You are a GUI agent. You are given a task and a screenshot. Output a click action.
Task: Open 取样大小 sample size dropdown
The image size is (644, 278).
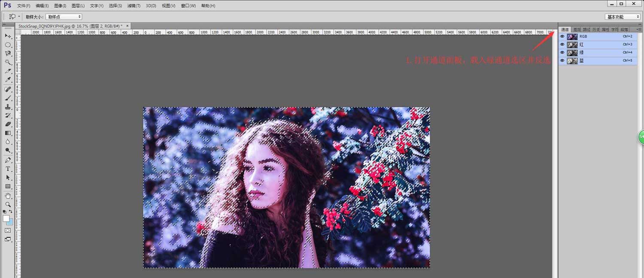pyautogui.click(x=64, y=17)
